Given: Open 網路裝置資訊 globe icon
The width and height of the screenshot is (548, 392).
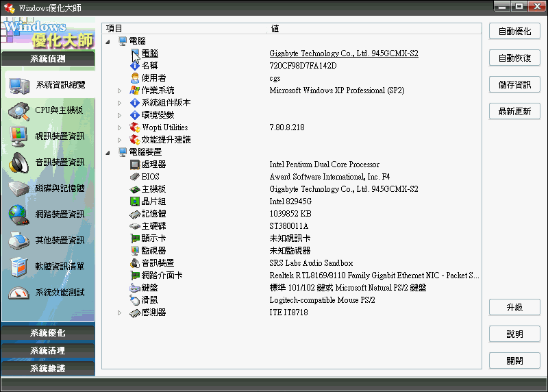Looking at the screenshot, I should pos(18,215).
